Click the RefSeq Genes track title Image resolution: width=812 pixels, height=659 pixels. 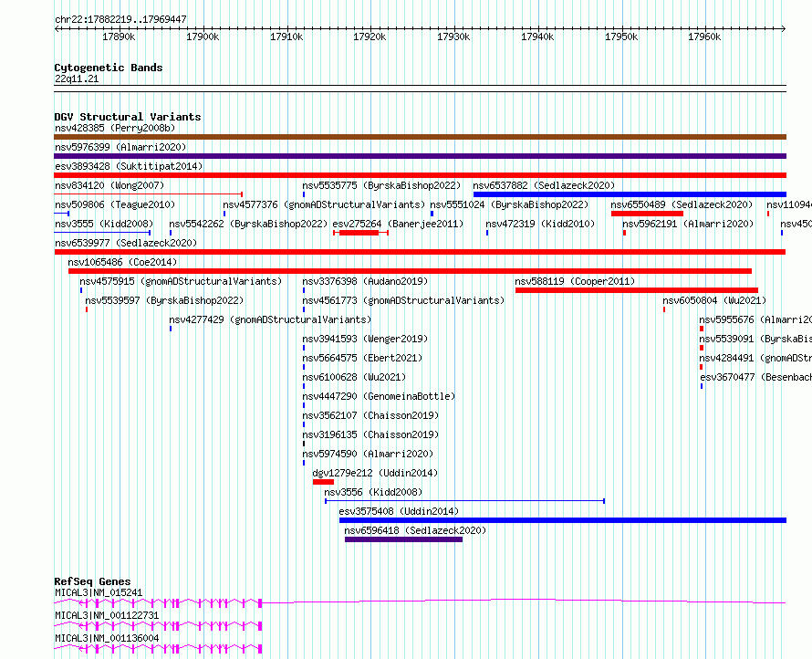tap(92, 581)
